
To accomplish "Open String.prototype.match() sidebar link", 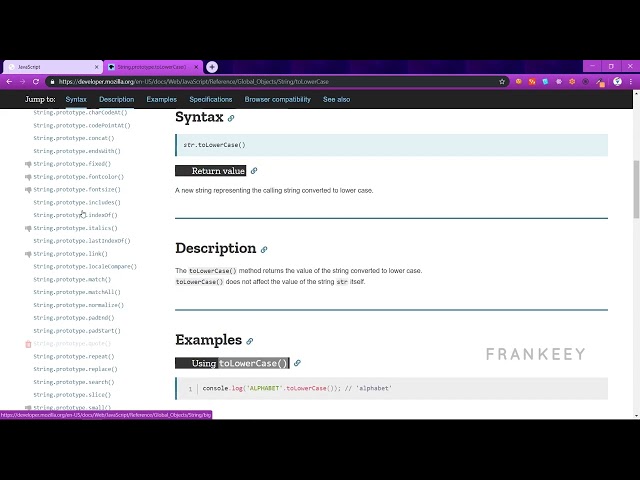I will click(72, 280).
